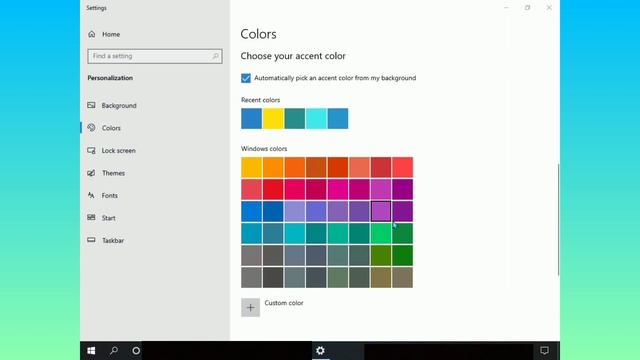640x360 pixels.
Task: Click the Custom color label
Action: pyautogui.click(x=284, y=303)
